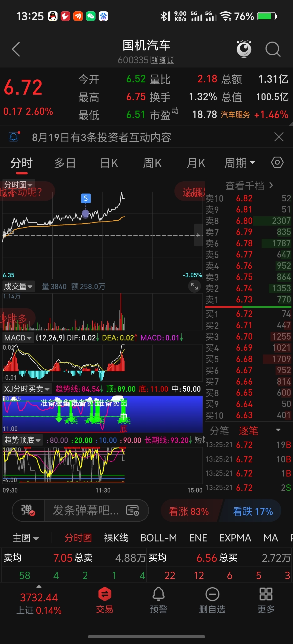
Task: Switch to the 周K tab
Action: pos(152,163)
